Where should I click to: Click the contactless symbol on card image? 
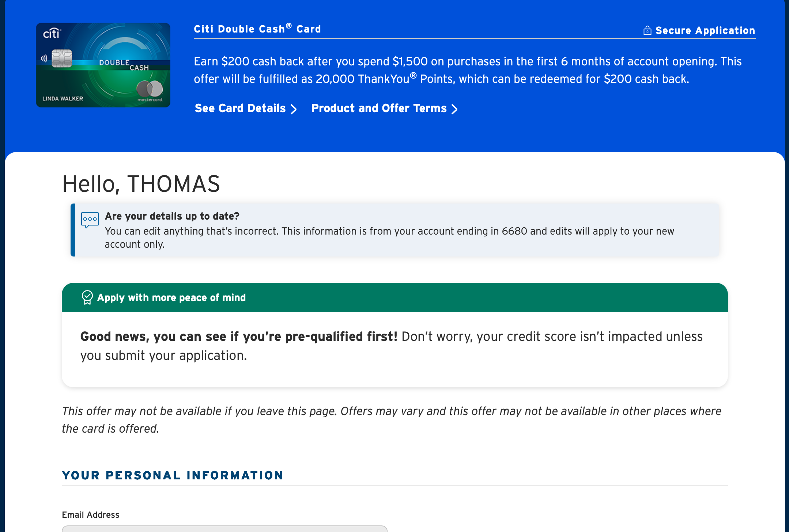(x=44, y=58)
